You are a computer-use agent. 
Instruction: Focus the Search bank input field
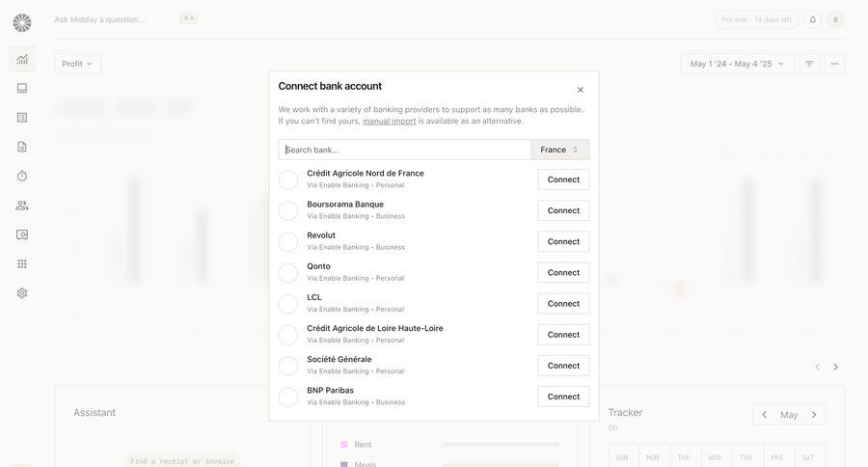[405, 150]
